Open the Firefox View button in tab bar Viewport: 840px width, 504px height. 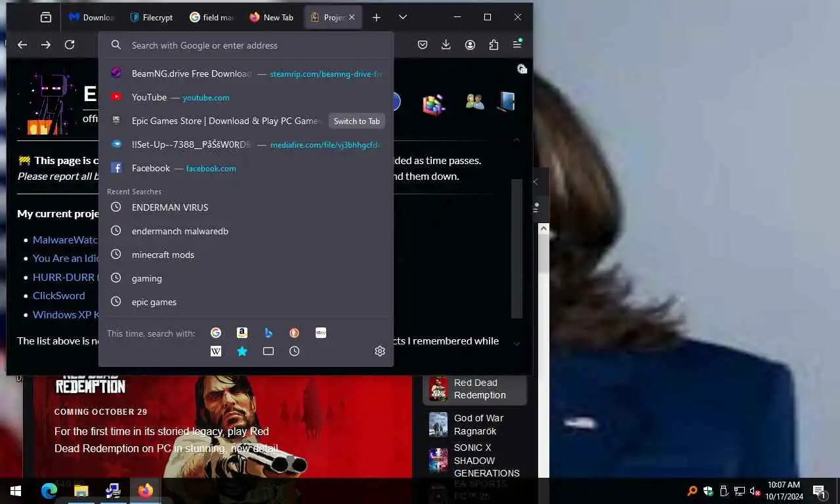pyautogui.click(x=46, y=18)
